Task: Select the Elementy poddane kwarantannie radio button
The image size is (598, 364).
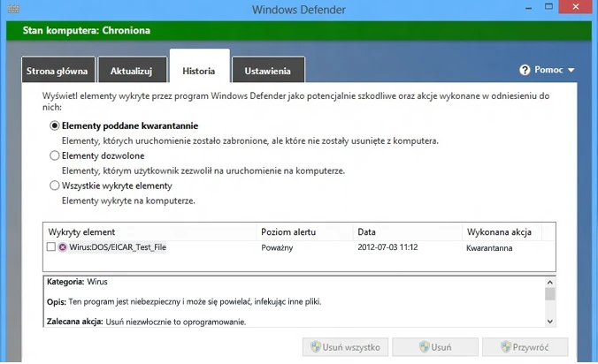Action: [55, 125]
